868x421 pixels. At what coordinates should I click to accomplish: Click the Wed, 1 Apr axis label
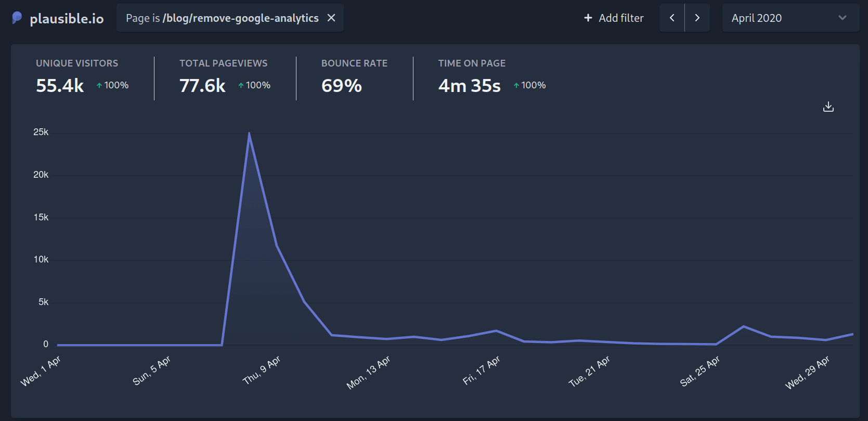coord(41,371)
